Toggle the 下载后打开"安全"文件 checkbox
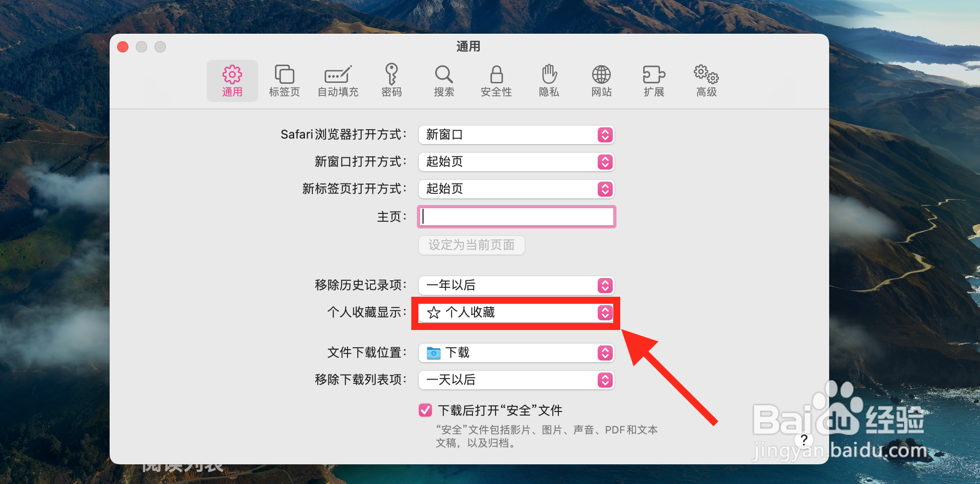The image size is (980, 484). pos(425,411)
